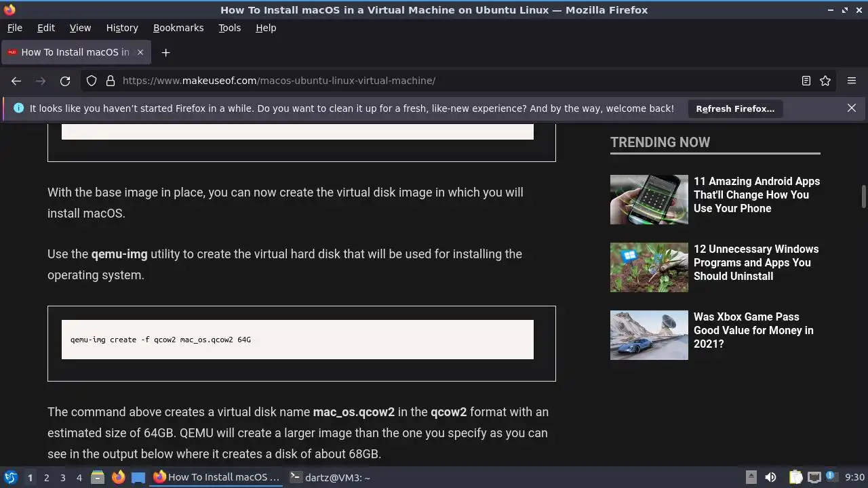Click the notification tray icon near clock
Screen dimensions: 868x488
coord(831,476)
